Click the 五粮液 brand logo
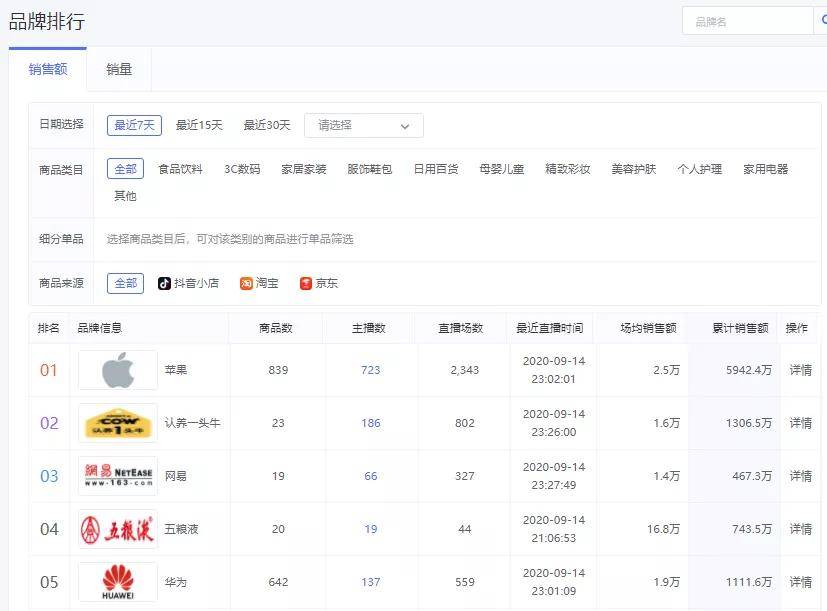 (118, 529)
